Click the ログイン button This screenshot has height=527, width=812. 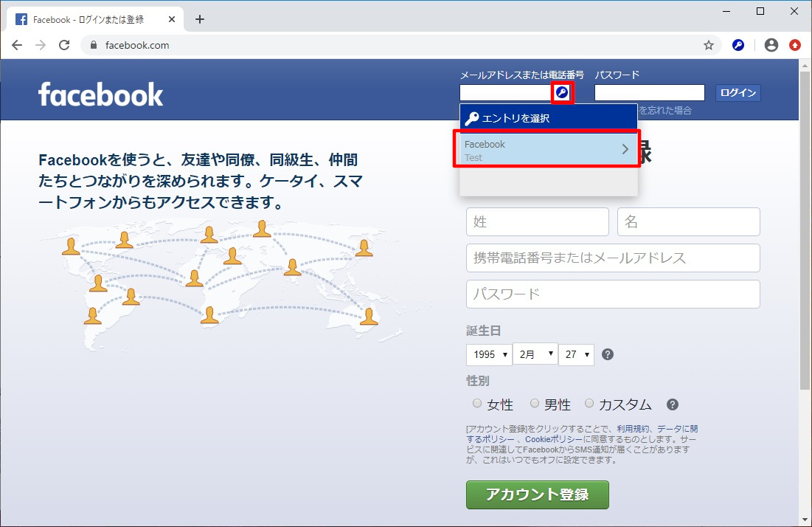[x=738, y=93]
